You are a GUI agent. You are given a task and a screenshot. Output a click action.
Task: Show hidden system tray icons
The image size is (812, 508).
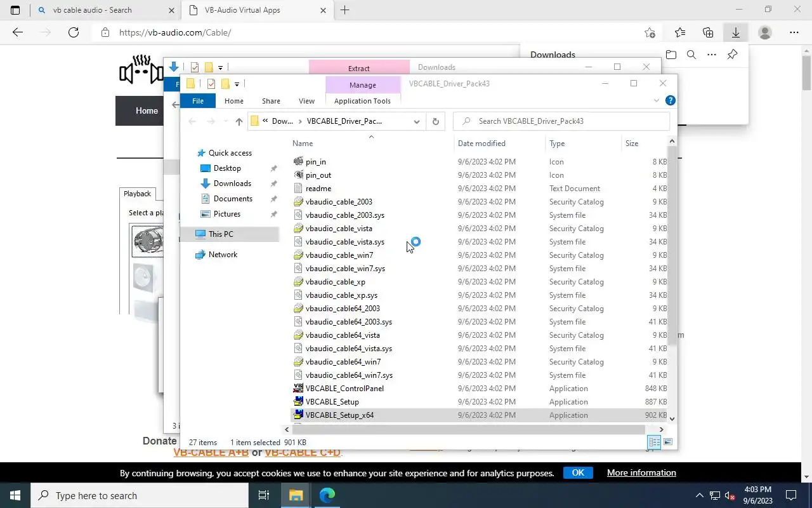[x=700, y=496]
